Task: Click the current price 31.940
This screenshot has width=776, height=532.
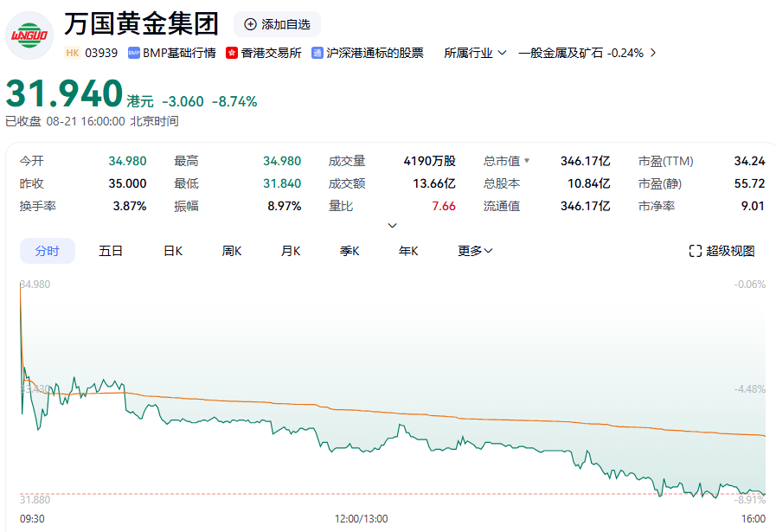Action: (64, 93)
